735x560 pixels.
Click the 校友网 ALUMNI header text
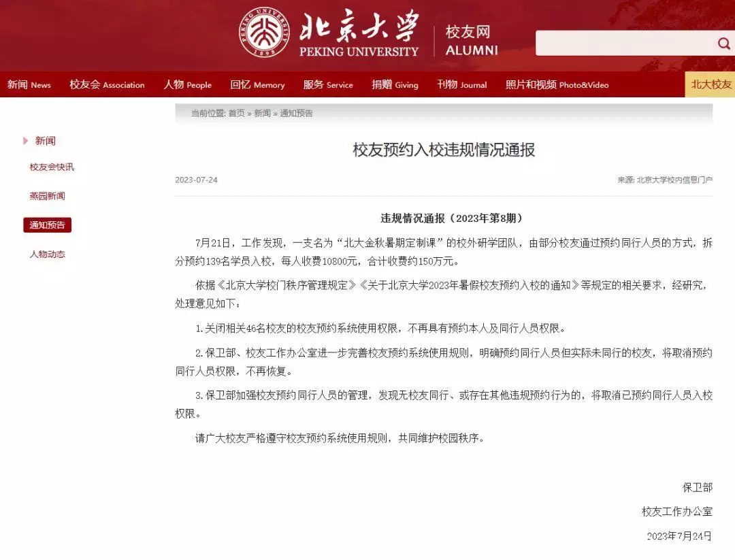point(472,41)
